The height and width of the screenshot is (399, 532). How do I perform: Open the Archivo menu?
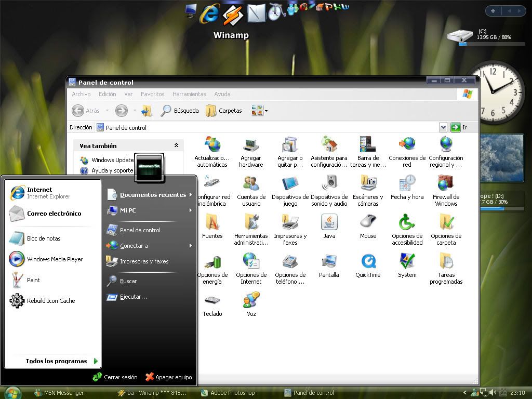point(81,94)
